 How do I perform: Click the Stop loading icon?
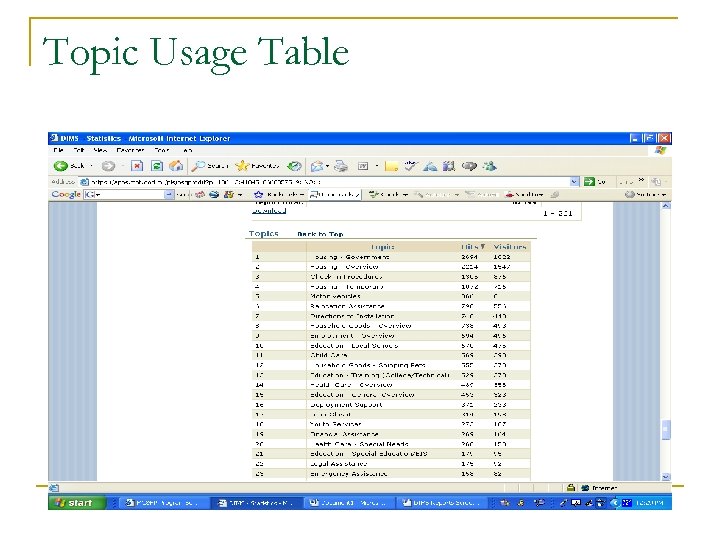pyautogui.click(x=137, y=166)
